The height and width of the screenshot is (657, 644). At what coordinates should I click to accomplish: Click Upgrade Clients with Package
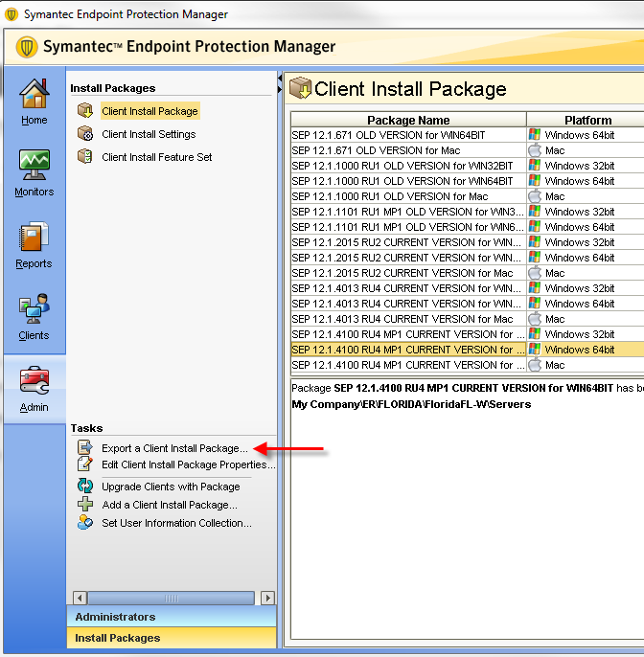(171, 487)
